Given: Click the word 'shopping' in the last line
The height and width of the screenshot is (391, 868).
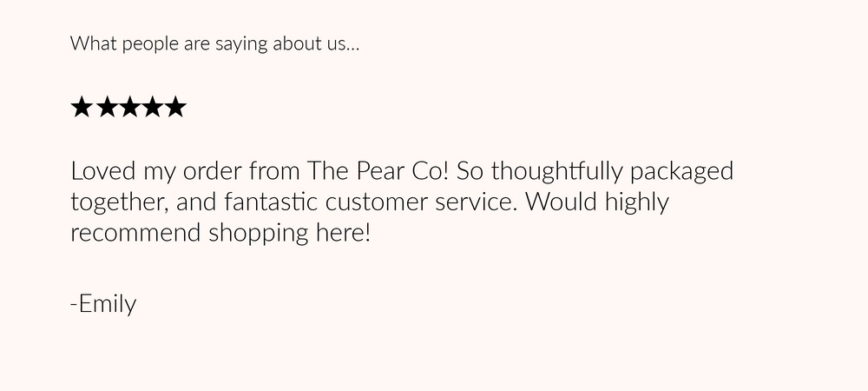Looking at the screenshot, I should pos(258,233).
